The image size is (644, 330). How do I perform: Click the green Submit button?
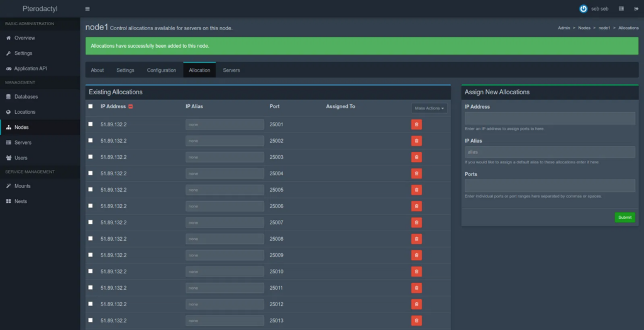pyautogui.click(x=625, y=217)
